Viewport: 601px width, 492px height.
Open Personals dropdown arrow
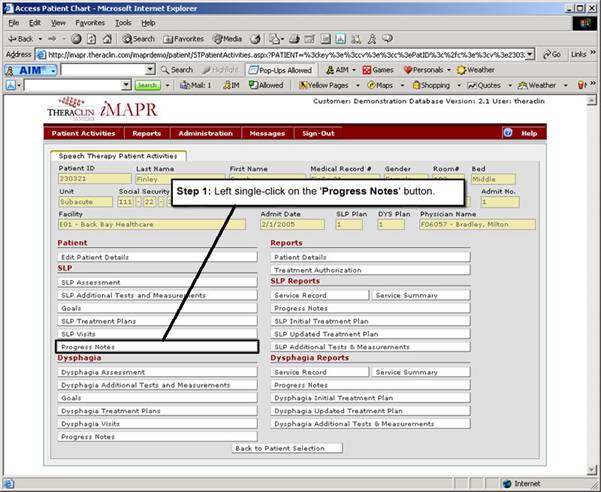click(448, 70)
